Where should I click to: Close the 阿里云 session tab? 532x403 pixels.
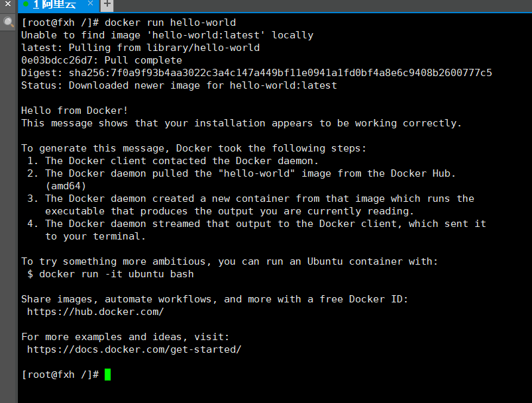click(90, 3)
